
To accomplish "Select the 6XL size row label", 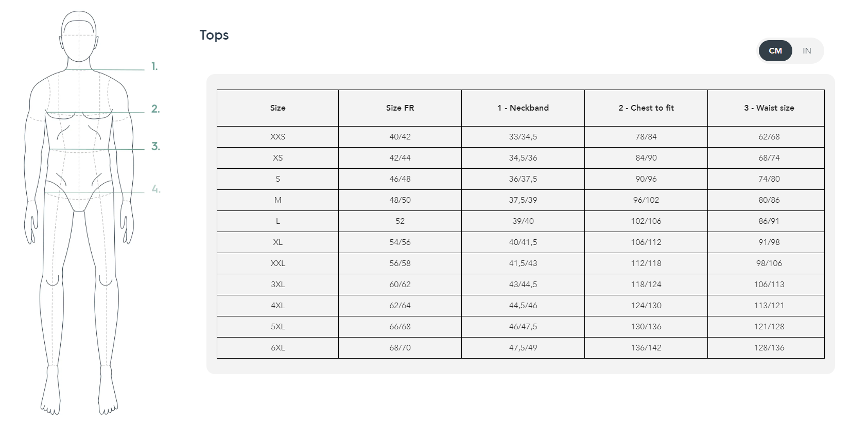I will [x=277, y=348].
